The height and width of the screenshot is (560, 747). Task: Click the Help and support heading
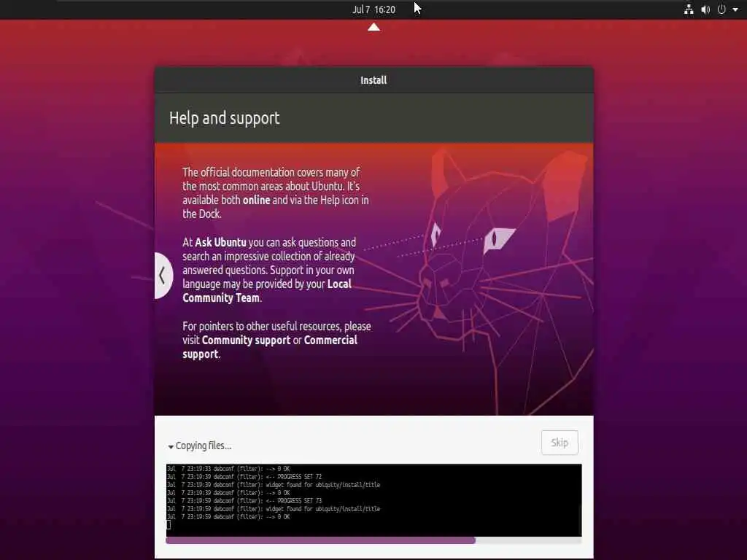pyautogui.click(x=225, y=118)
